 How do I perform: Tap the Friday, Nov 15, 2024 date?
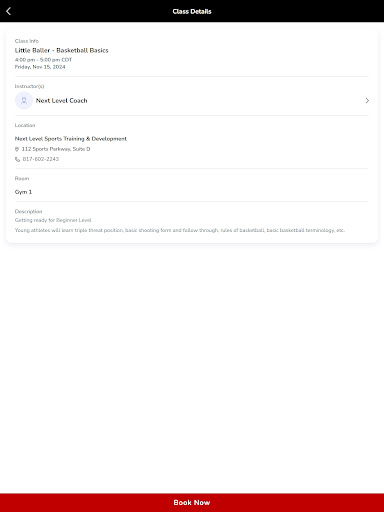(40, 67)
